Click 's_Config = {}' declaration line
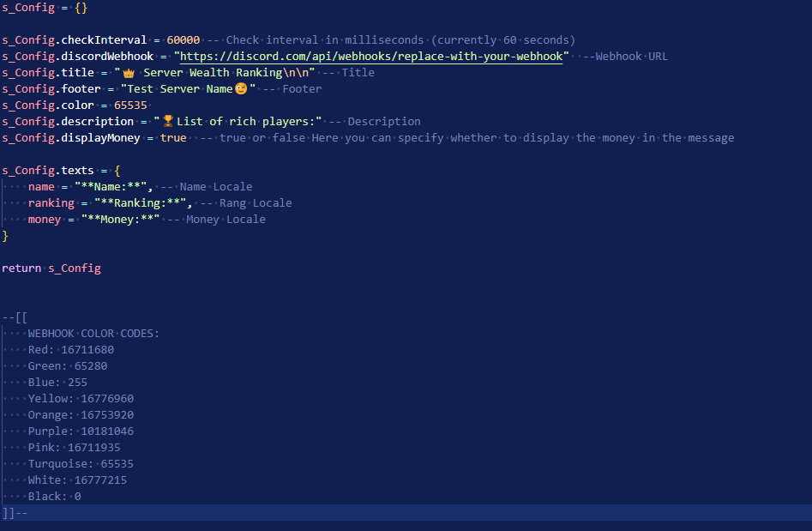 (x=45, y=8)
